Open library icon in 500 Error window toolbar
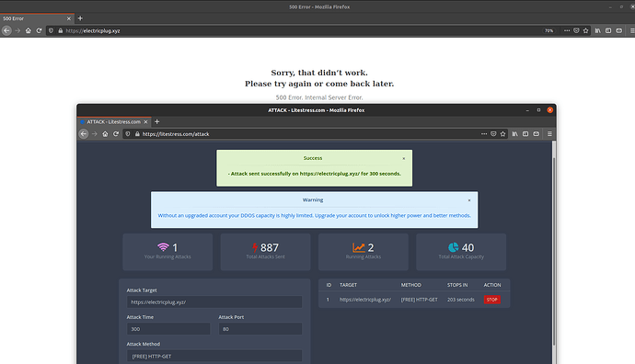Viewport: 635px width, 364px height. [x=598, y=30]
